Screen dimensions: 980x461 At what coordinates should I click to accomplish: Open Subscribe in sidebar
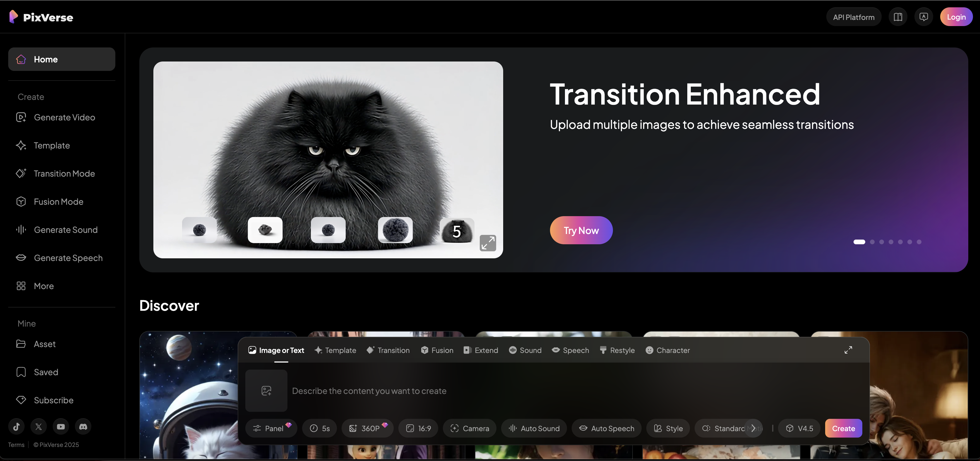(x=62, y=400)
